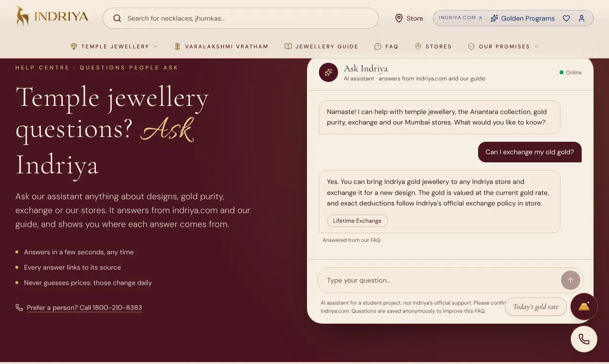Click the Ask Indriya sparkle avatar
Image resolution: width=609 pixels, height=364 pixels.
(x=328, y=72)
